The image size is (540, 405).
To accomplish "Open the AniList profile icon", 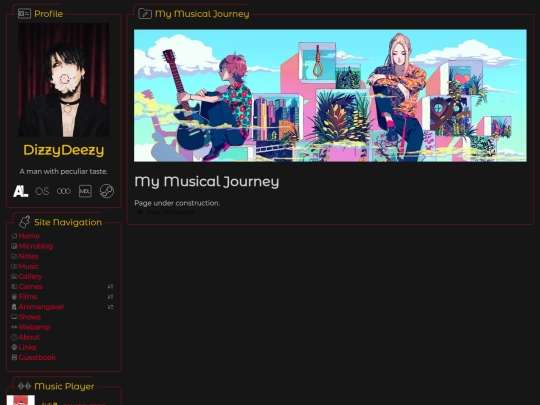I will 21,191.
